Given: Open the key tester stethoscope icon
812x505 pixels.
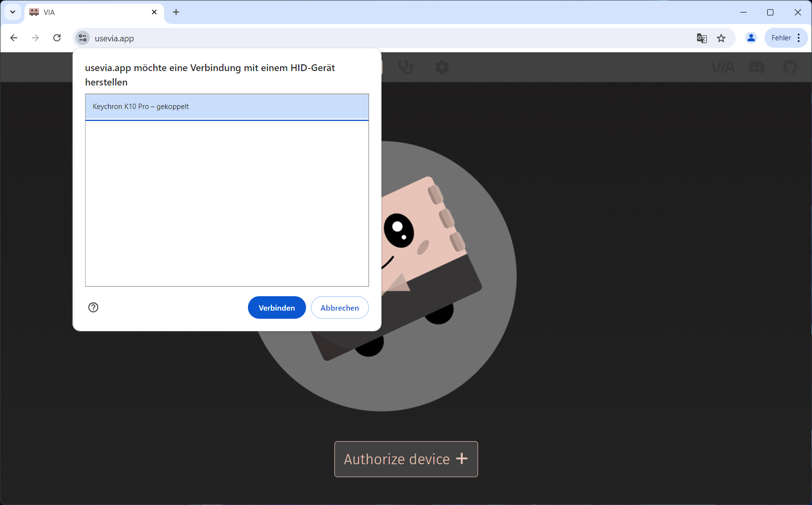Looking at the screenshot, I should click(406, 67).
